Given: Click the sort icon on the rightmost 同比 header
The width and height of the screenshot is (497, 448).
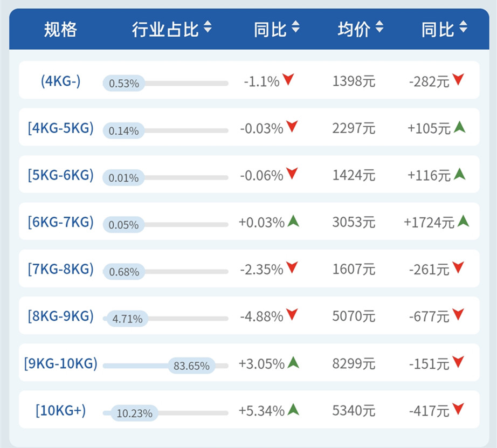Looking at the screenshot, I should click(x=463, y=27).
